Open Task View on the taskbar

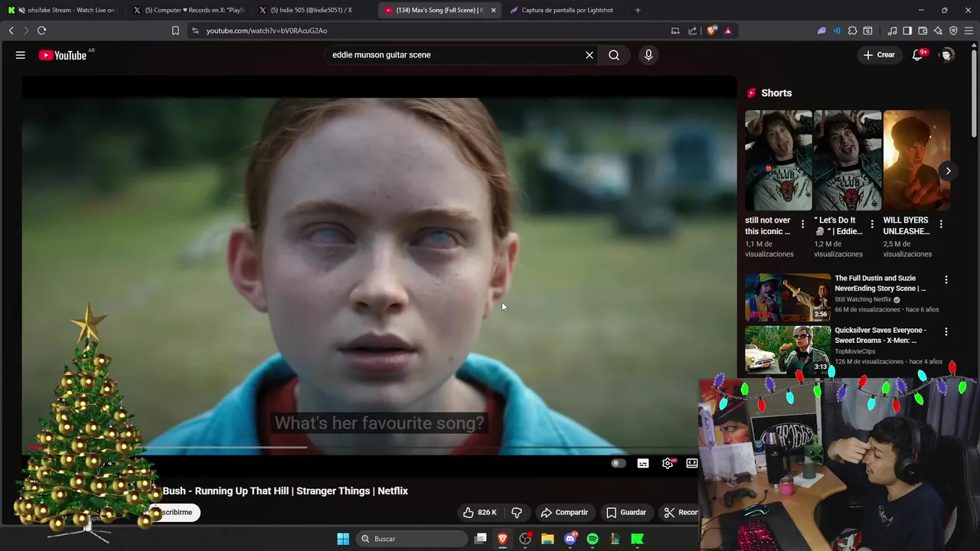point(481,539)
